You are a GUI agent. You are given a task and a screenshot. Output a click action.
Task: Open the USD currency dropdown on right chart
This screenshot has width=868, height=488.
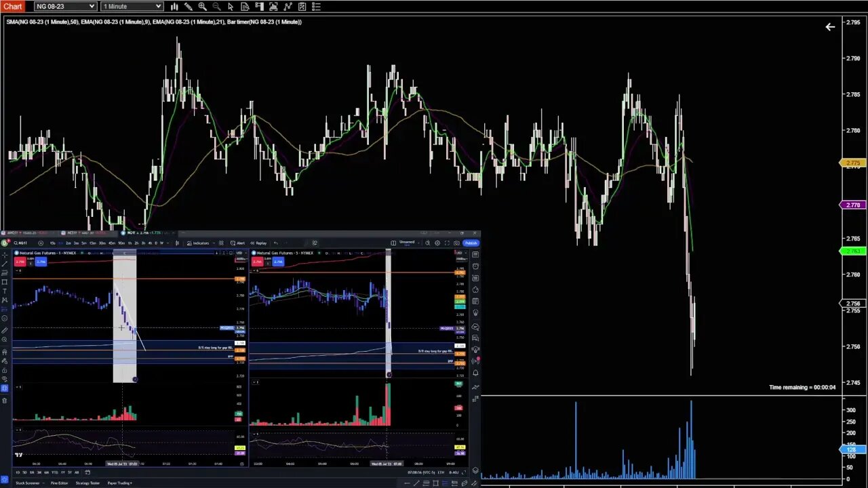click(x=461, y=253)
